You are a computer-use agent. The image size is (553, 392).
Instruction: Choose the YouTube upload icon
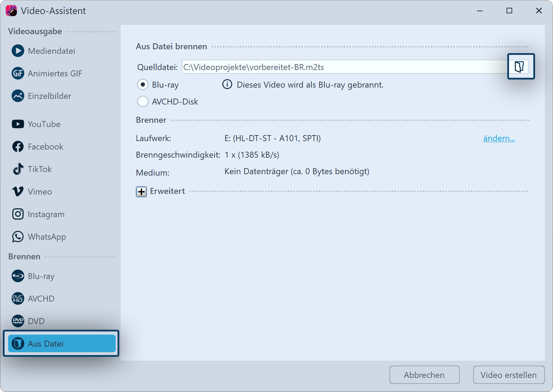[x=18, y=124]
